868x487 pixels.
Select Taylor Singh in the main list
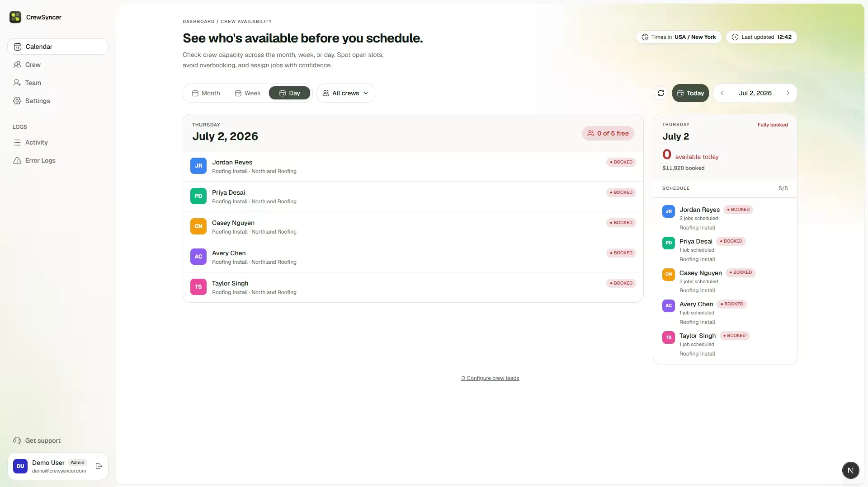[413, 287]
